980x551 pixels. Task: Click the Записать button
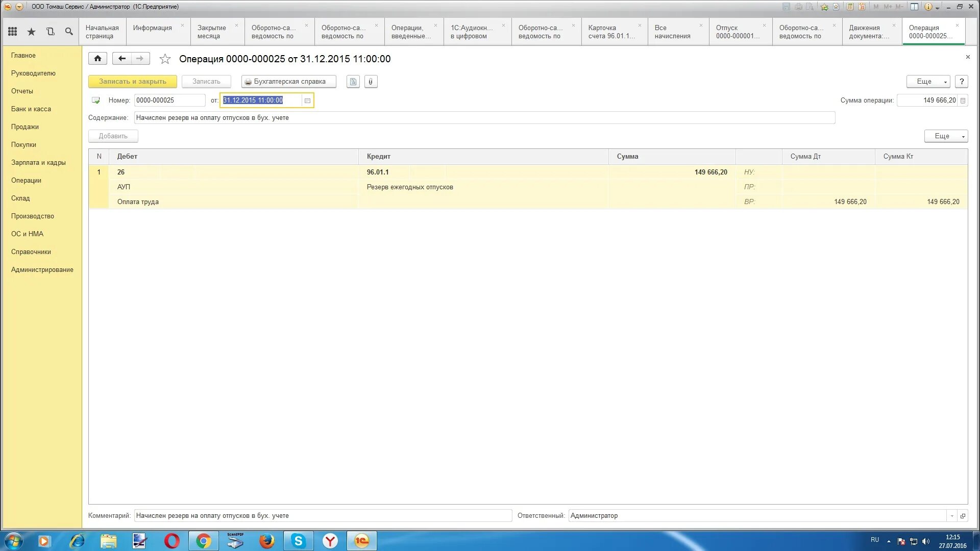[x=206, y=82]
